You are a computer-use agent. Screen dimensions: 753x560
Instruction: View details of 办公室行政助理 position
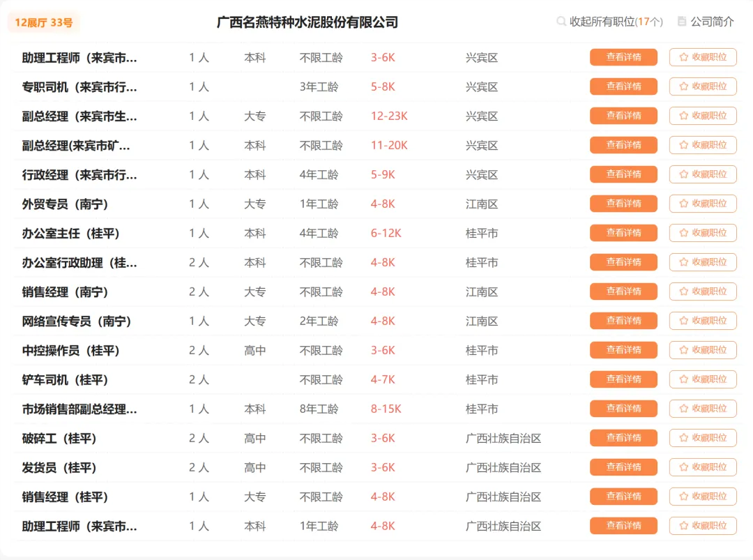pos(623,262)
